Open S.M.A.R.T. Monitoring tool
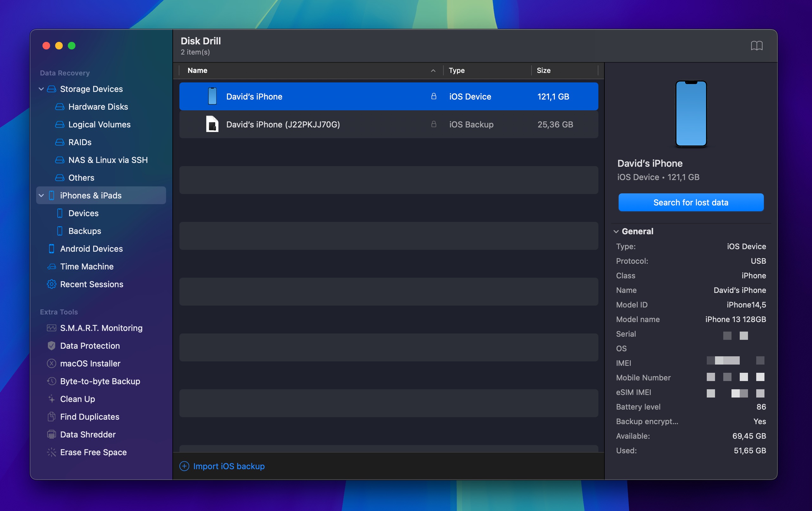The width and height of the screenshot is (812, 511). point(101,328)
